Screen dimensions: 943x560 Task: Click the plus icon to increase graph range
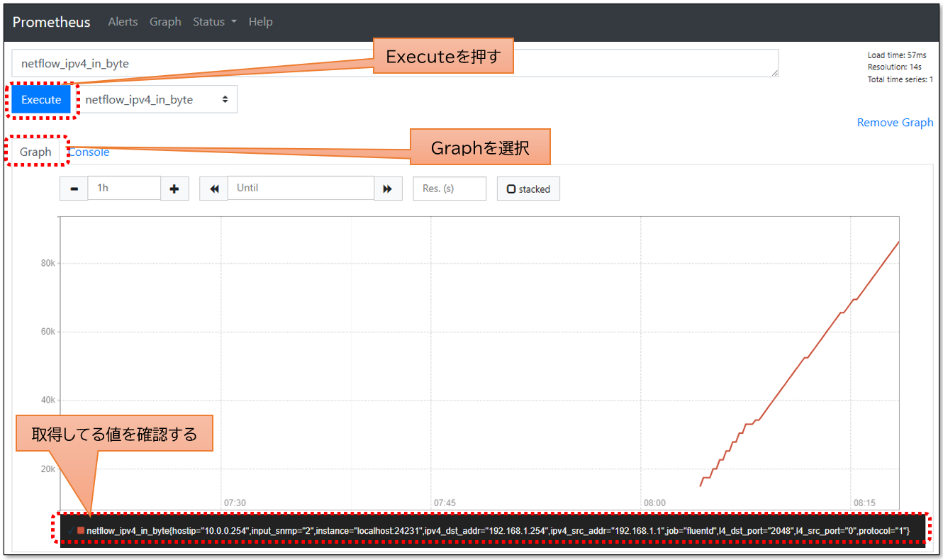pos(174,188)
